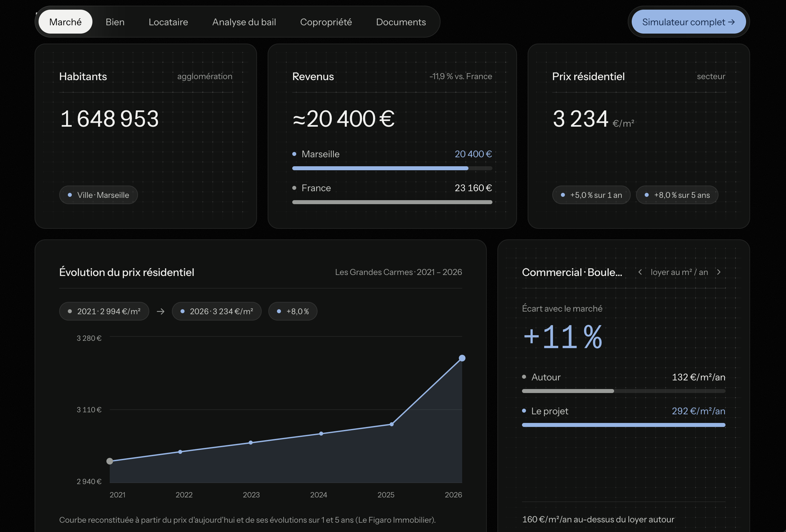Image resolution: width=786 pixels, height=532 pixels.
Task: Click the Autour rent progress bar
Action: click(x=624, y=391)
